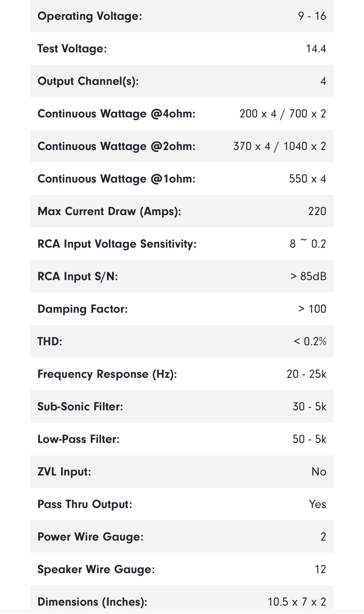364x614 pixels.
Task: Select the 200 x 4 / 700 x 2 value
Action: coord(283,114)
